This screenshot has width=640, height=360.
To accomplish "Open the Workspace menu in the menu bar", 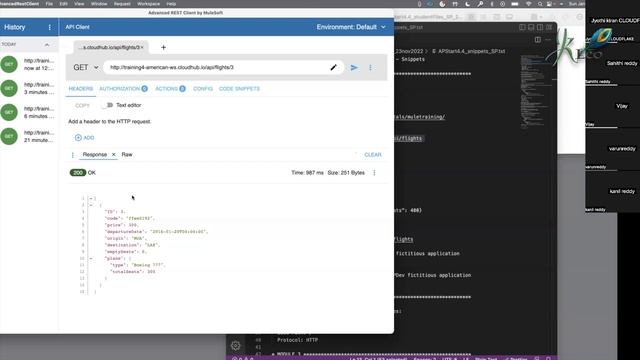I will point(149,4).
